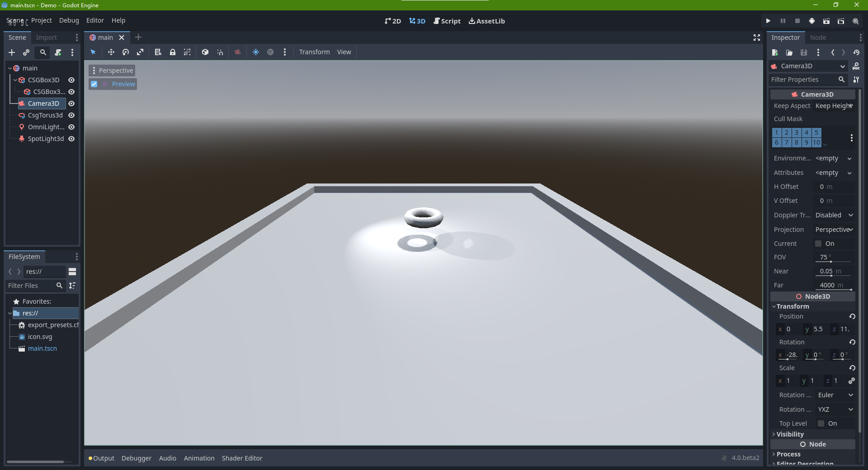Screen dimensions: 868x470
Task: Toggle the preview sunlight icon
Action: click(256, 52)
